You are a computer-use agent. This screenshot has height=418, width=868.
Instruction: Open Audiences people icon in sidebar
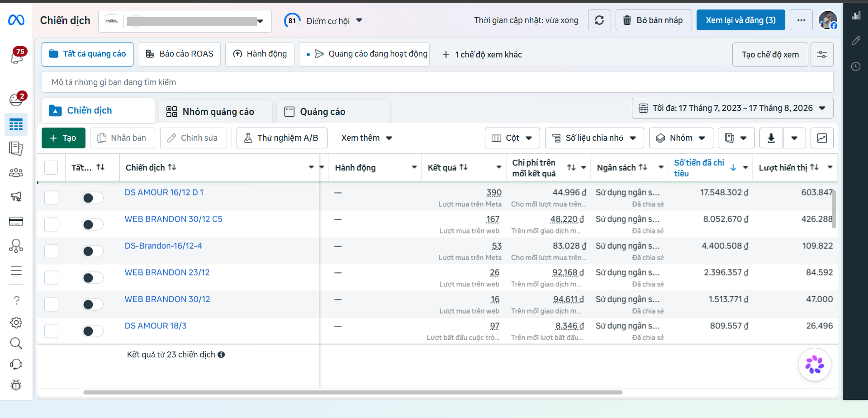coord(16,172)
